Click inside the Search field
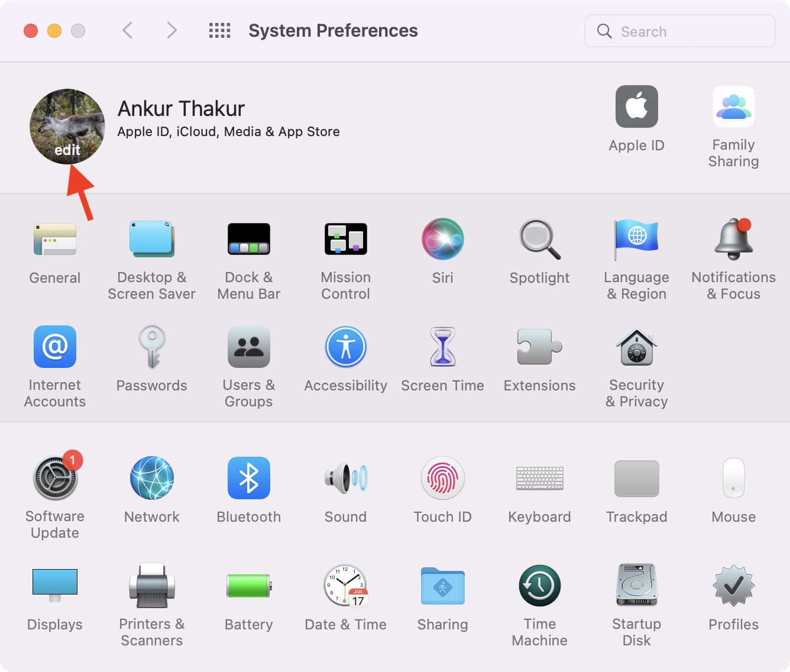Viewport: 790px width, 672px height. coord(680,31)
